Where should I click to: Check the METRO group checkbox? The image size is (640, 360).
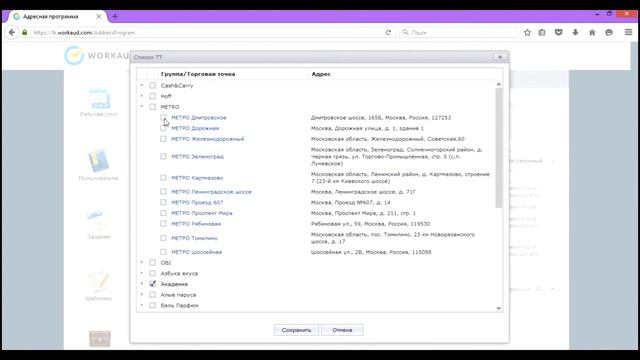click(x=153, y=107)
